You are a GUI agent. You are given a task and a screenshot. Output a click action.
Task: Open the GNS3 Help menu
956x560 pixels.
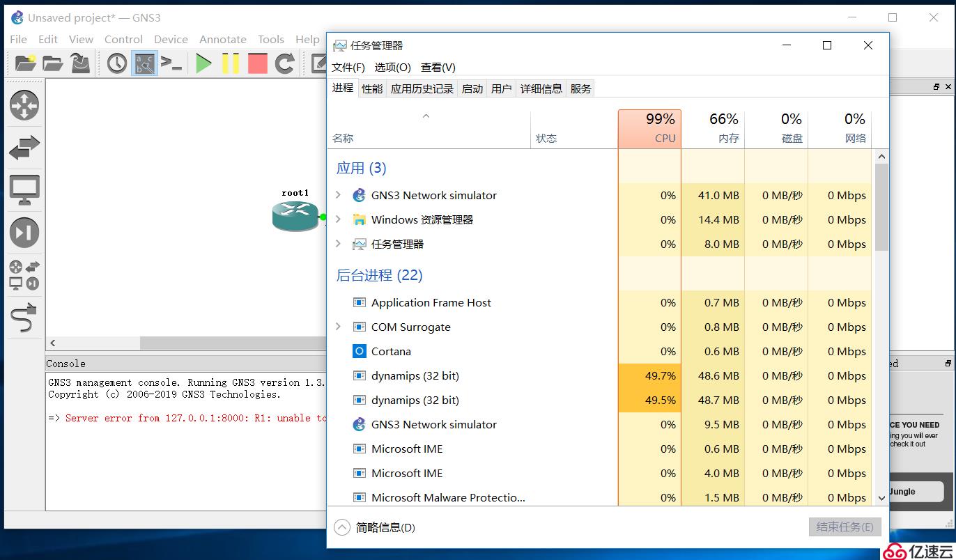307,39
